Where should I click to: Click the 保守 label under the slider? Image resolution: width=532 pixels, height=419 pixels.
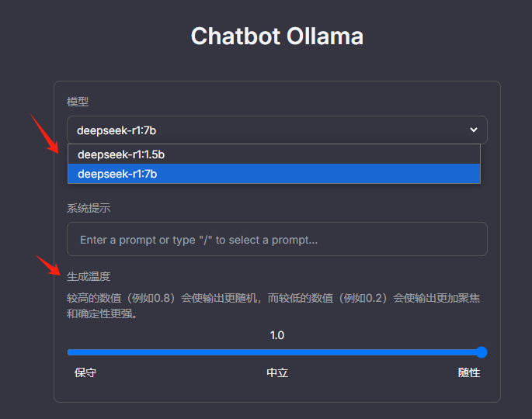tap(85, 373)
